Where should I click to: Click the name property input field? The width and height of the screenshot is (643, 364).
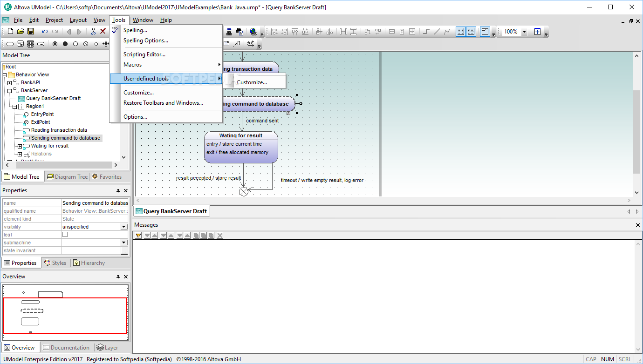click(x=95, y=203)
